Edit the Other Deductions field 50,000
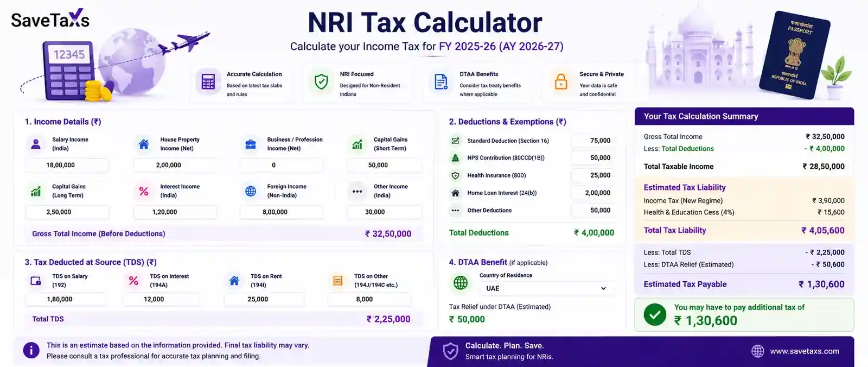This screenshot has height=367, width=868. click(x=593, y=210)
